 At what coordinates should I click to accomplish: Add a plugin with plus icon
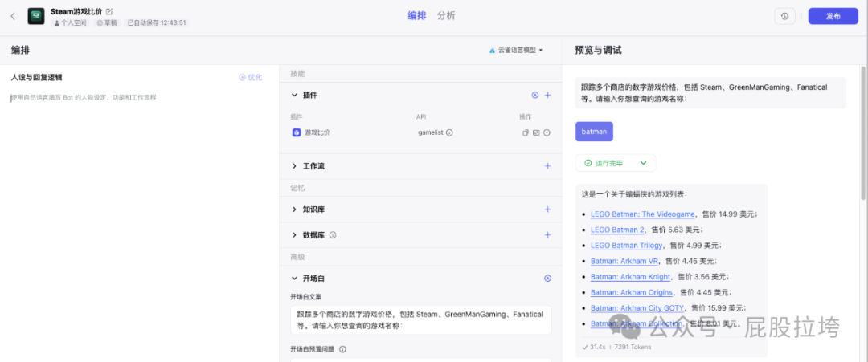pos(547,95)
